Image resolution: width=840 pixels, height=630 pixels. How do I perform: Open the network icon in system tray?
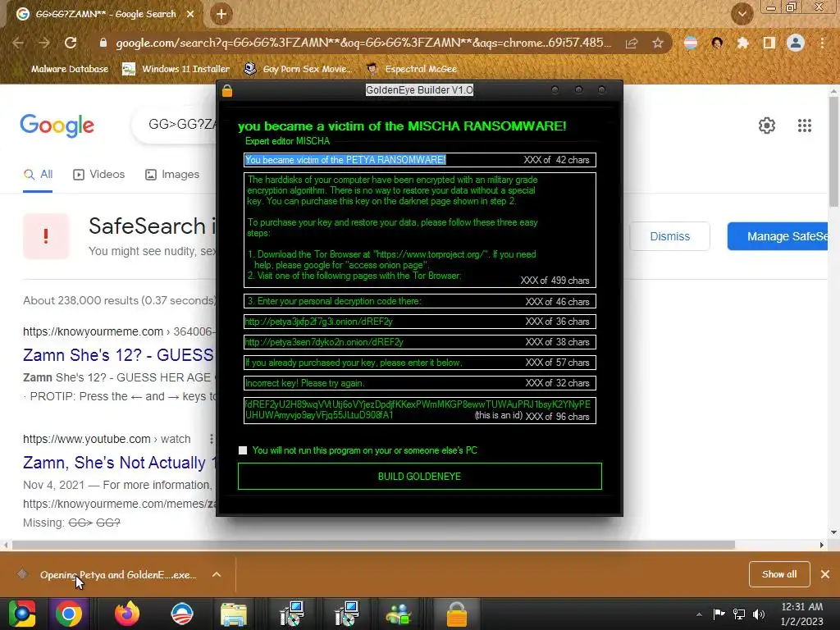point(739,614)
